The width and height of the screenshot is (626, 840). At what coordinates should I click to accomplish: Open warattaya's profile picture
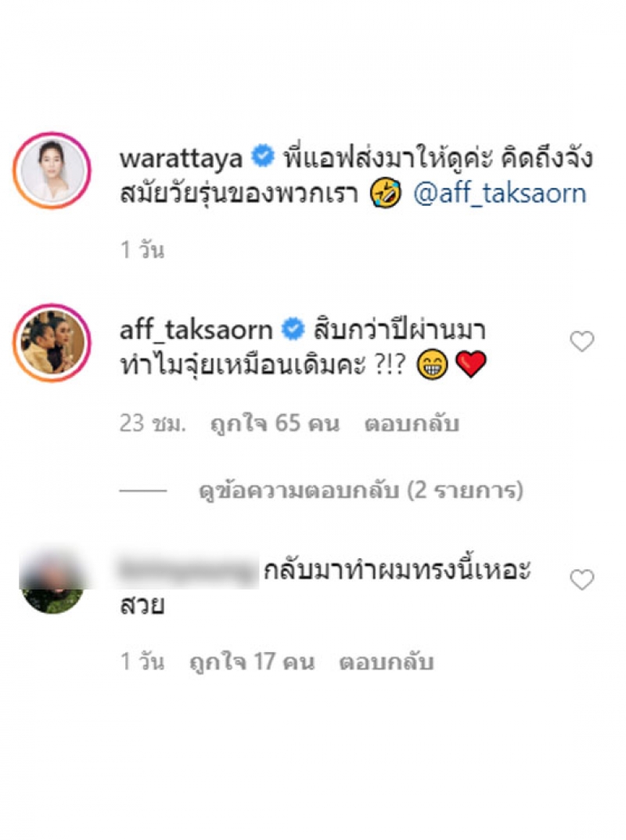[52, 171]
